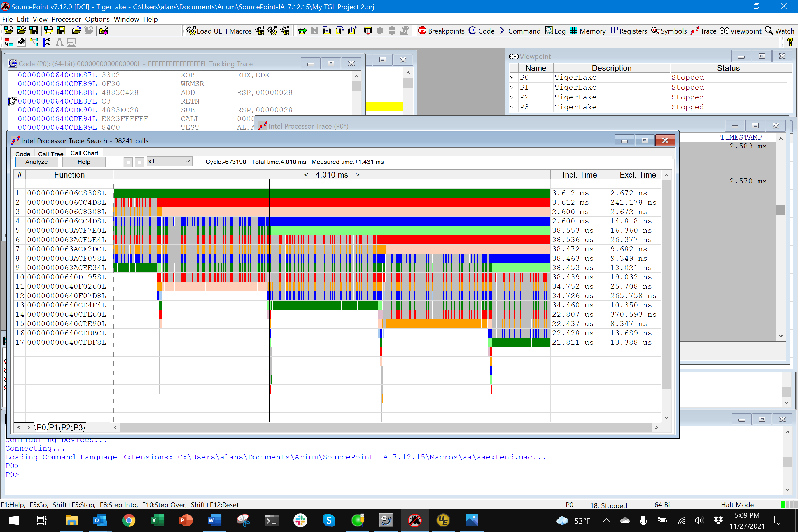Click the first Open Project folder icon
798x532 pixels.
tap(9, 31)
